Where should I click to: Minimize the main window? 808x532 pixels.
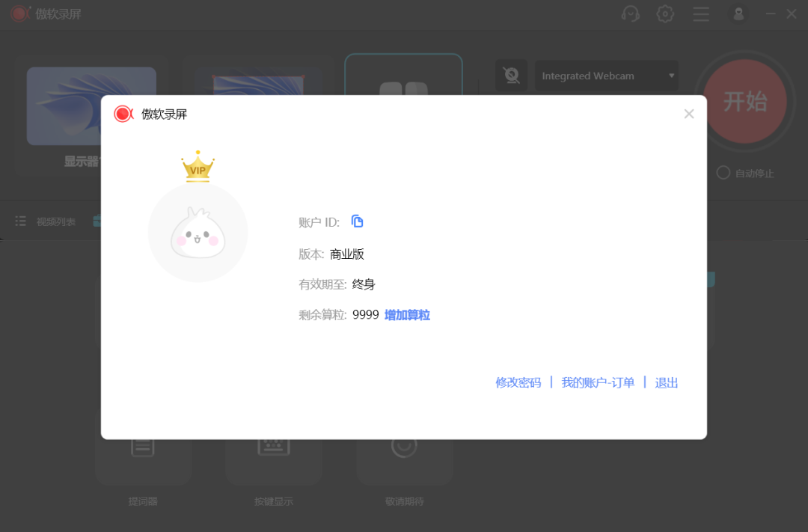[771, 14]
